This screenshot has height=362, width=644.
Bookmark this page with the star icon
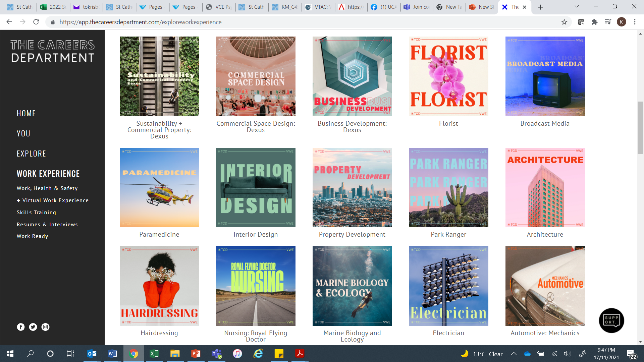[x=564, y=22]
